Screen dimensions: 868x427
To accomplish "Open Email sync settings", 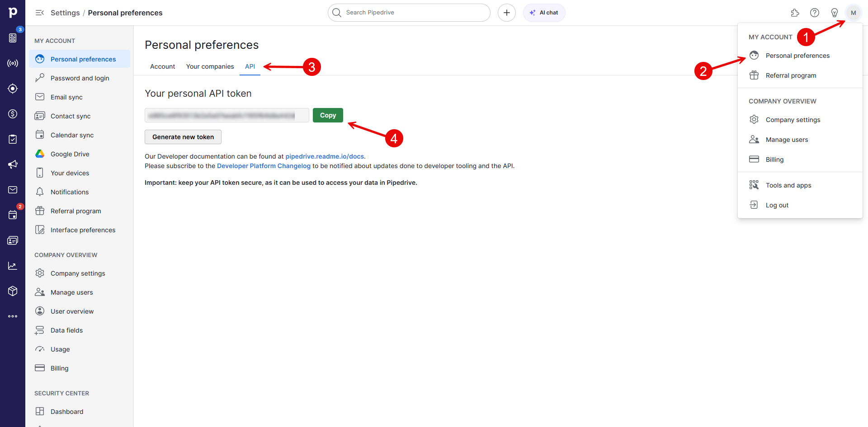I will pyautogui.click(x=80, y=97).
